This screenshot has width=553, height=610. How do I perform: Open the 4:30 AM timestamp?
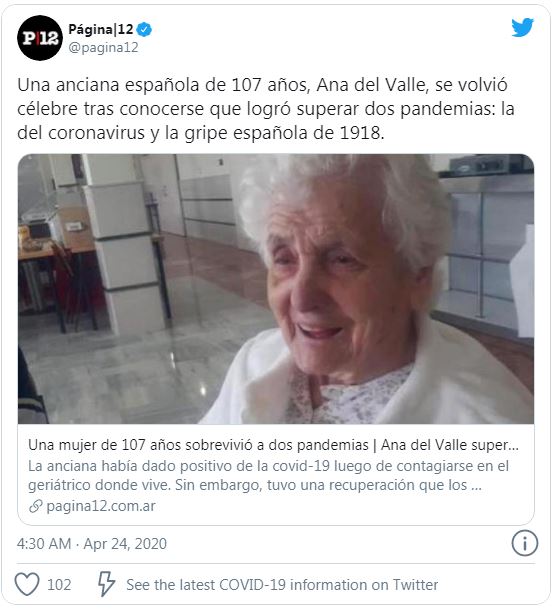point(44,544)
